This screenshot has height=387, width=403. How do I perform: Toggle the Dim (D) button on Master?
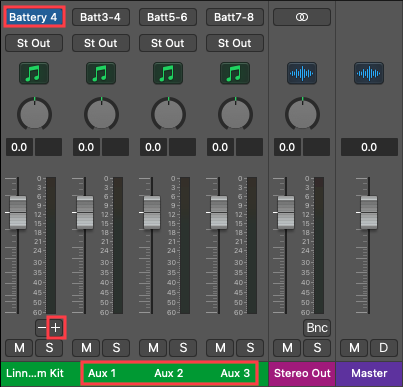click(384, 348)
